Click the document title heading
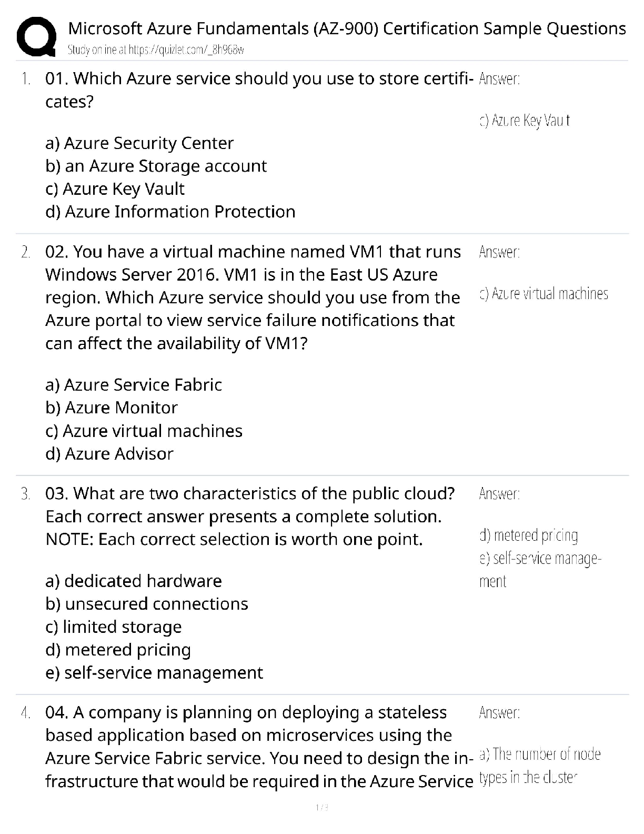This screenshot has height=834, width=644. [347, 28]
